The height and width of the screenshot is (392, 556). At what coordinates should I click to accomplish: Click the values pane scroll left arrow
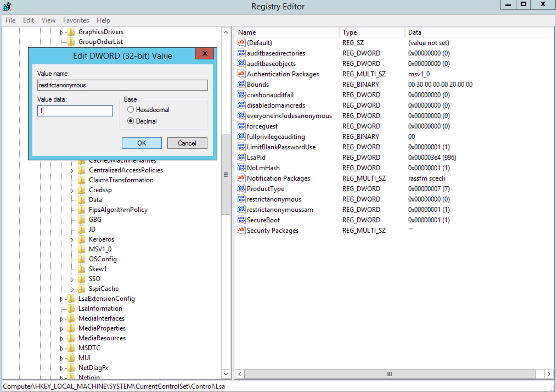click(240, 374)
